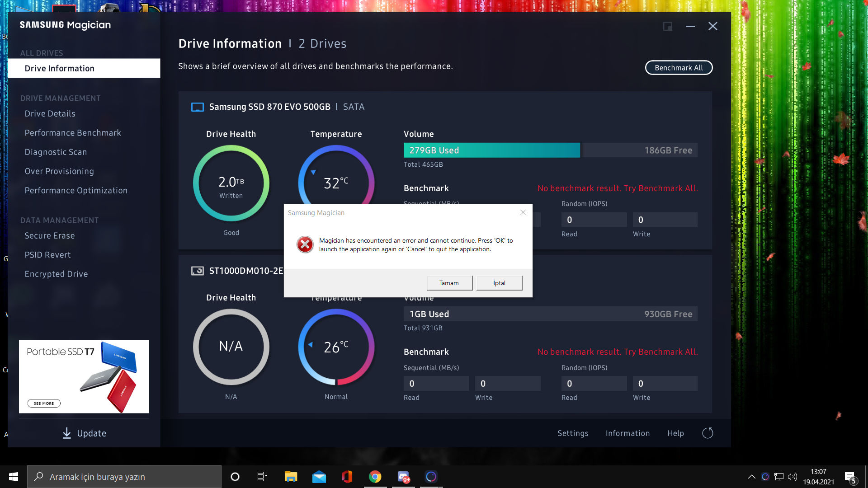Open Drive Details in the sidebar
Image resolution: width=868 pixels, height=488 pixels.
tap(50, 114)
